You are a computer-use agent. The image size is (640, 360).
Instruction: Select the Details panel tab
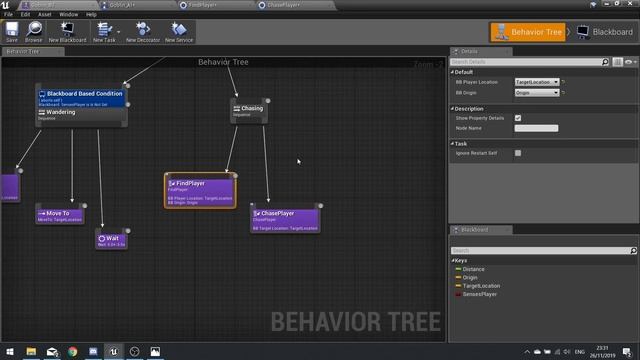(x=480, y=51)
